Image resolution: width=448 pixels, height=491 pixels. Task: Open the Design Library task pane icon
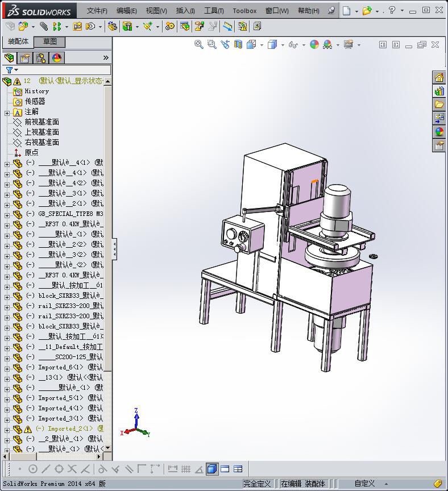tap(439, 91)
